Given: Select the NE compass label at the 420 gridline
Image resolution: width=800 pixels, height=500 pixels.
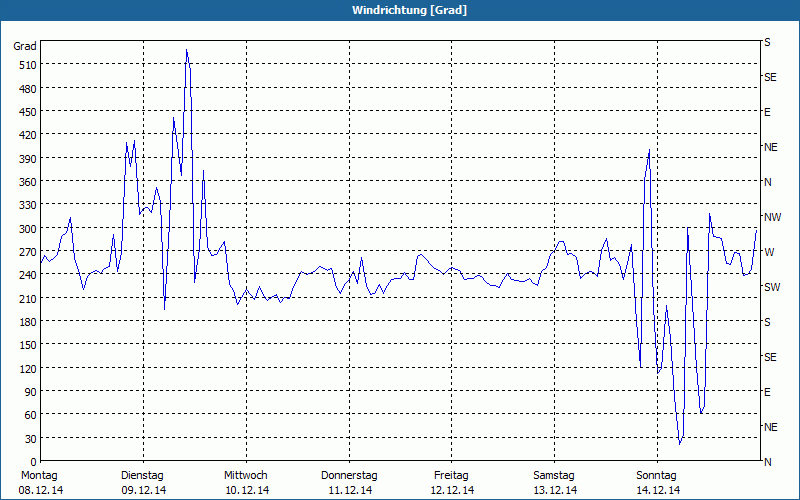Looking at the screenshot, I should coord(770,147).
